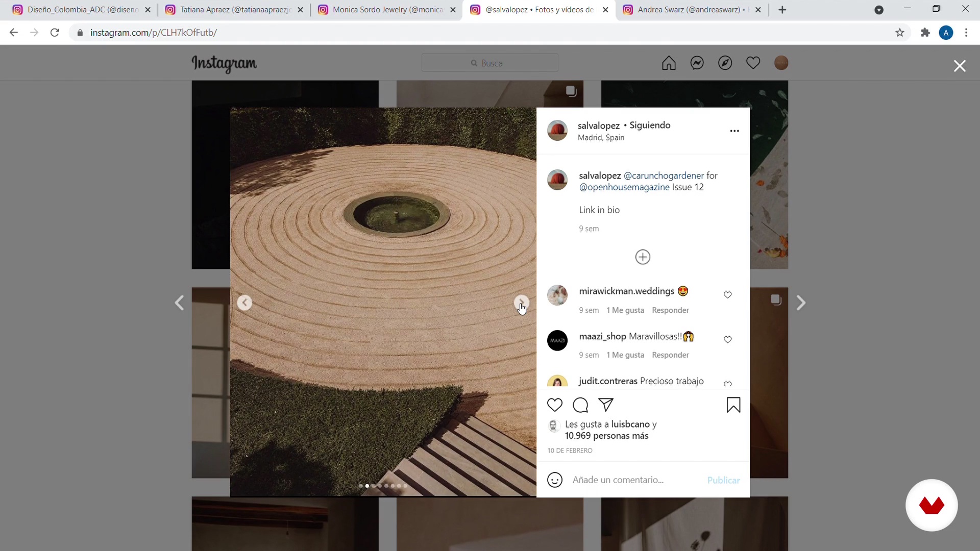Click the browser address bar URL
Viewport: 980px width, 551px height.
(153, 33)
